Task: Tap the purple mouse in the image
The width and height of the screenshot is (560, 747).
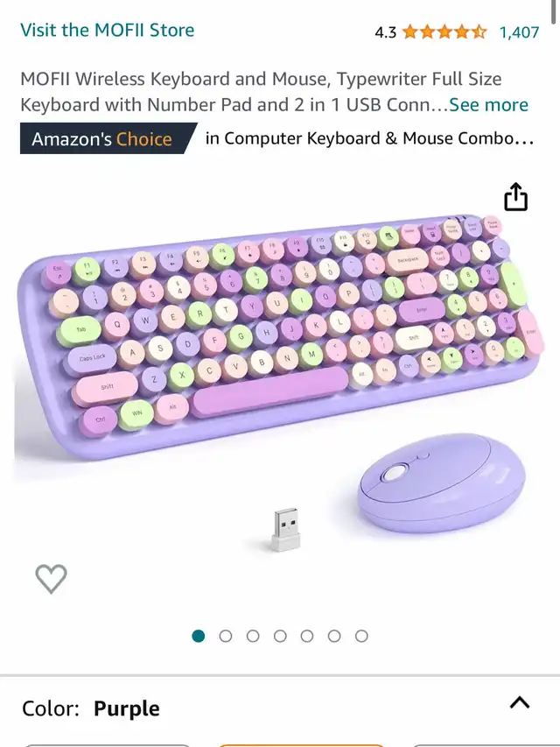Action: coord(442,483)
